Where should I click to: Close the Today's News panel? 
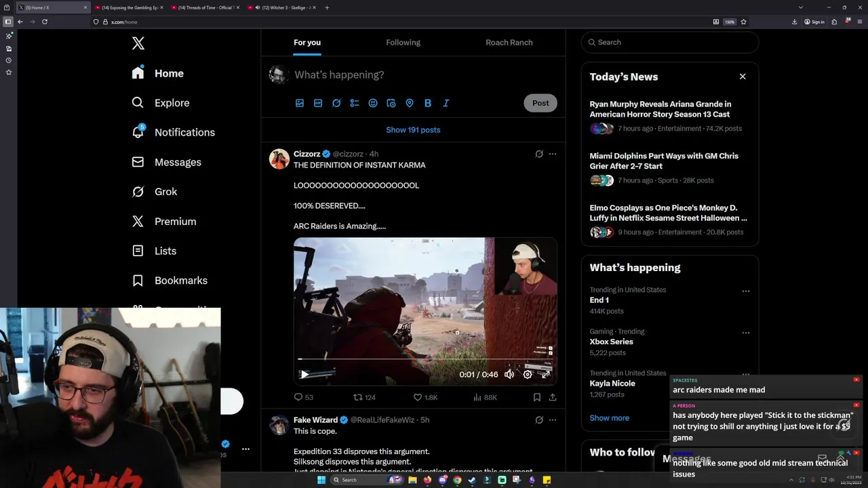743,77
